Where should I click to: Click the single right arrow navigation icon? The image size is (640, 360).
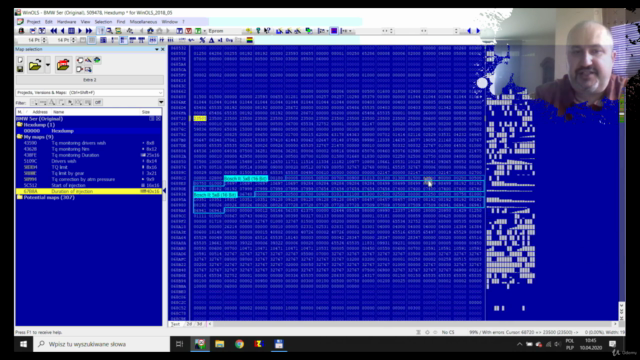(x=80, y=31)
